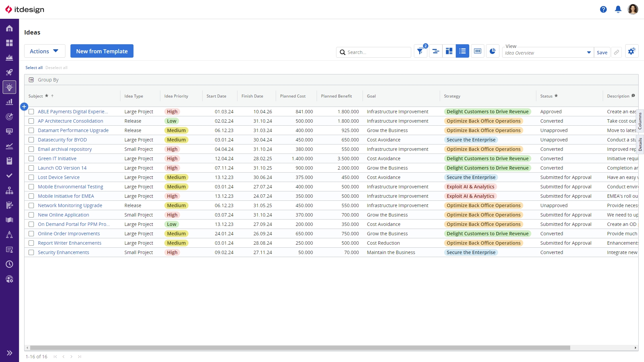Select the Security Enhancements row checkbox
Viewport: 644px width, 362px height.
coord(31,252)
